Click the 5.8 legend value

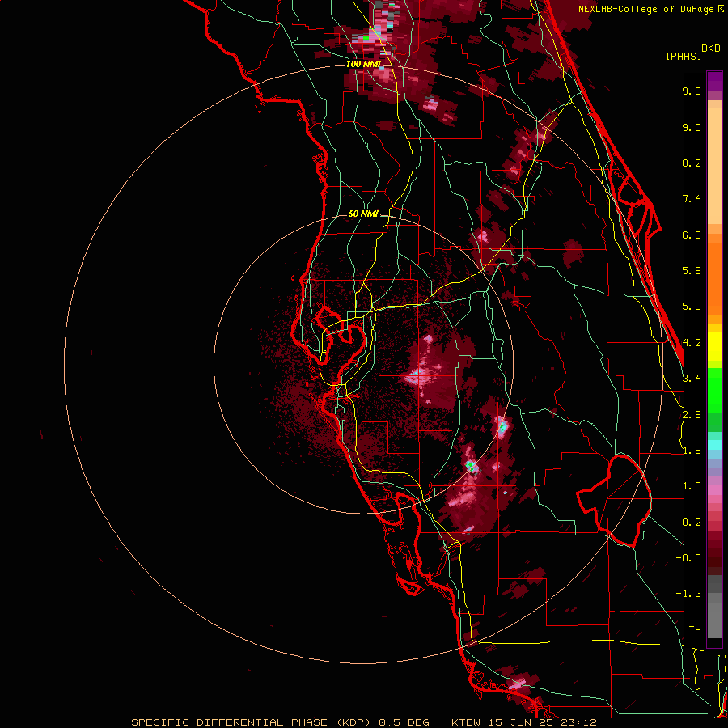click(x=692, y=271)
